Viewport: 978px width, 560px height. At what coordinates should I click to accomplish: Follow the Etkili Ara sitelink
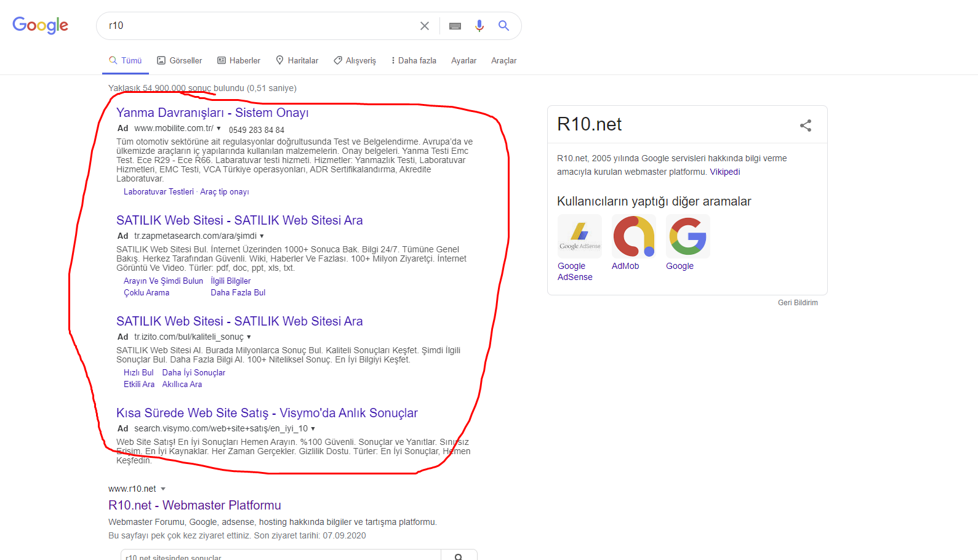(139, 385)
